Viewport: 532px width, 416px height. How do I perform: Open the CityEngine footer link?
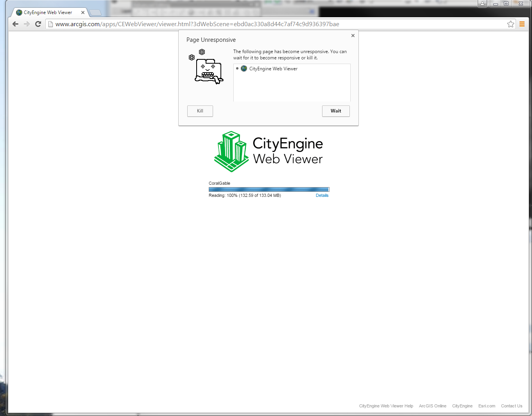tap(462, 406)
